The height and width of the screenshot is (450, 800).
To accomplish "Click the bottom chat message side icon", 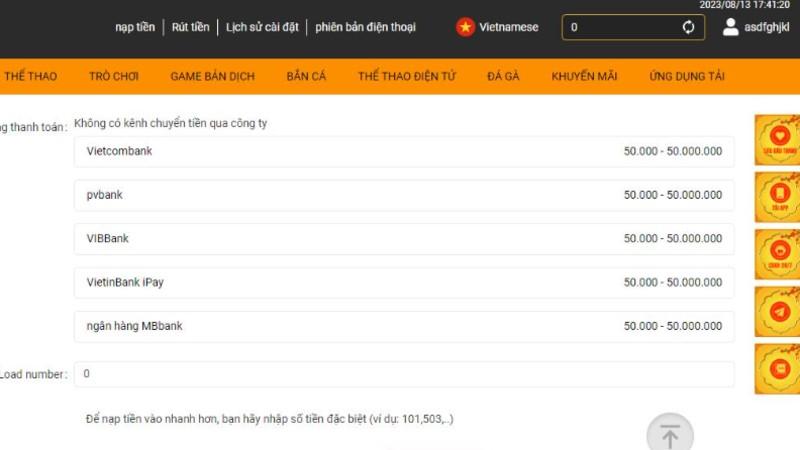I will point(777,368).
